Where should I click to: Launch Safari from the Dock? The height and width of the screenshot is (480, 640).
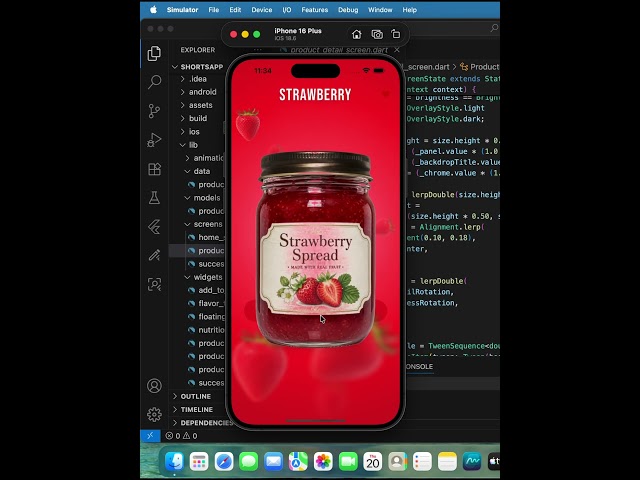coord(224,462)
